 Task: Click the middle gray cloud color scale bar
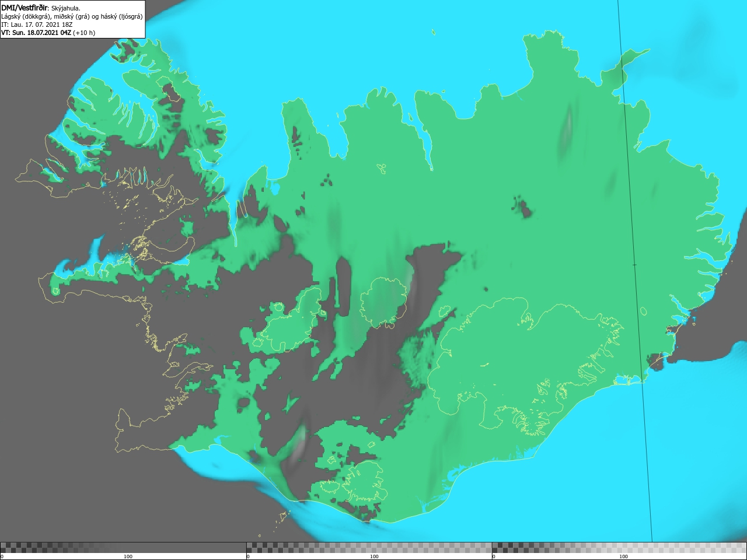click(369, 547)
